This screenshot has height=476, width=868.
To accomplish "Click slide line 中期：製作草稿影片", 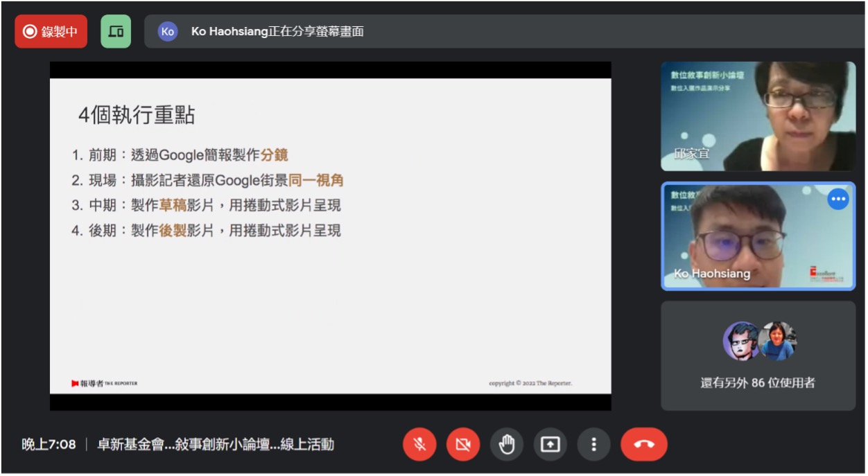I will (206, 205).
